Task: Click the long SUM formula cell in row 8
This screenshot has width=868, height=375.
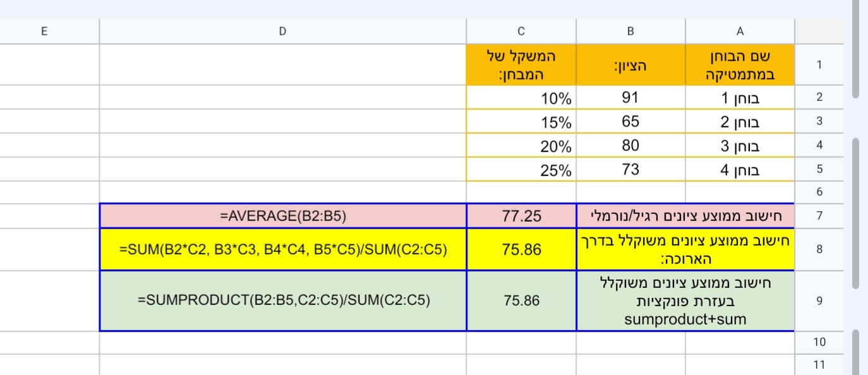Action: 282,249
